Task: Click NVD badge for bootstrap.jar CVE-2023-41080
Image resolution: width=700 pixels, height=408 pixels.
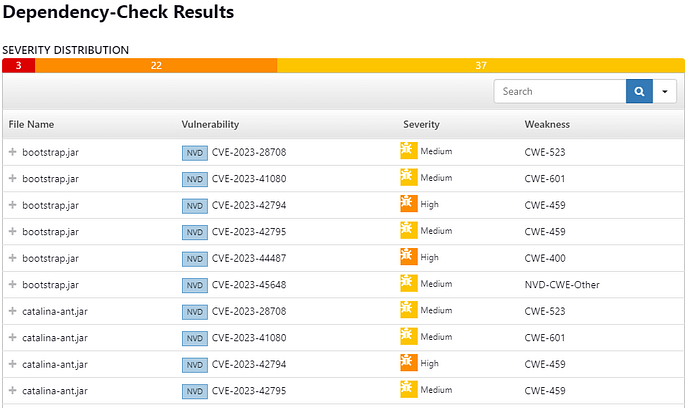Action: (x=195, y=179)
